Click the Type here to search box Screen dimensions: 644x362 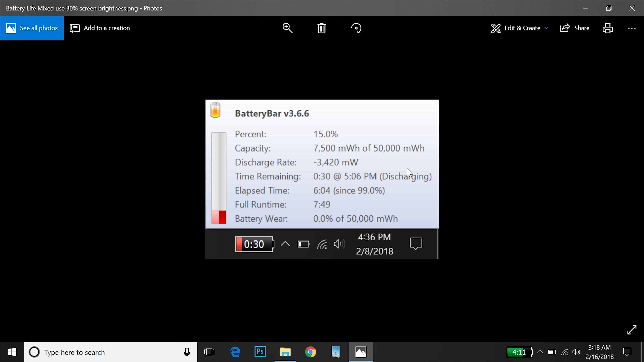pyautogui.click(x=111, y=352)
